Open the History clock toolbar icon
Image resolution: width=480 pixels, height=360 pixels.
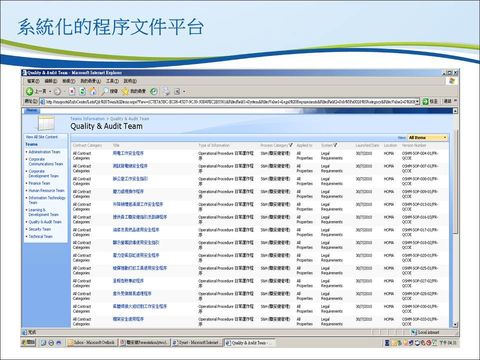pos(154,91)
